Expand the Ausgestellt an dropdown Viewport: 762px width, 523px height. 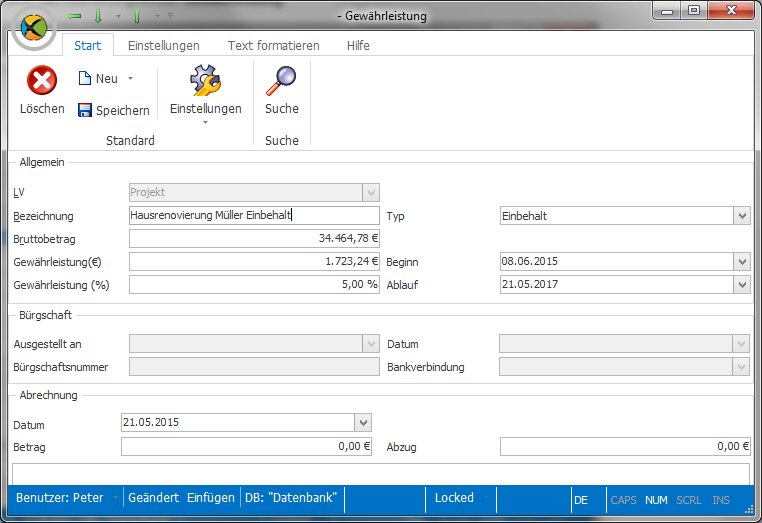[371, 344]
